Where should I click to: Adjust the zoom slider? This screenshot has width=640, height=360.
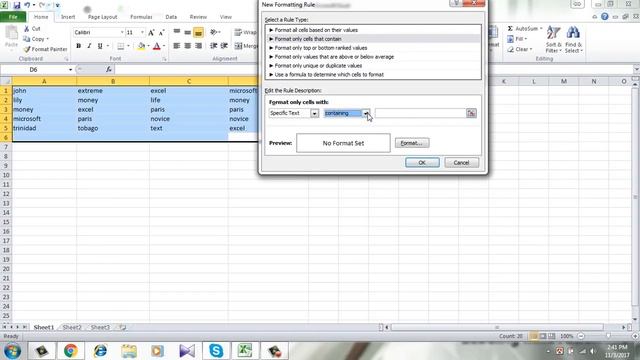coord(608,336)
